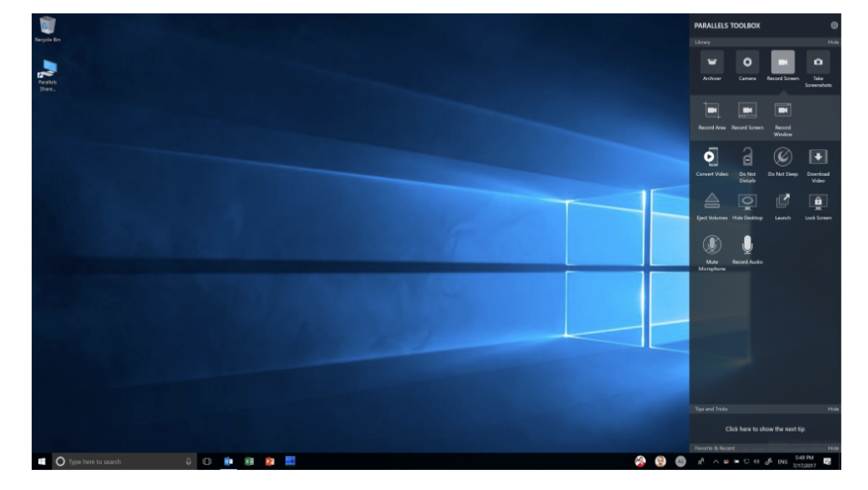
Task: Launch the Convert Video tool
Action: click(x=712, y=162)
